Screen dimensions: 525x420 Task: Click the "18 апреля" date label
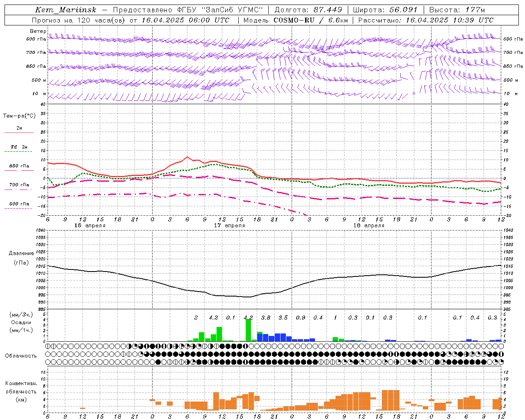pos(369,226)
